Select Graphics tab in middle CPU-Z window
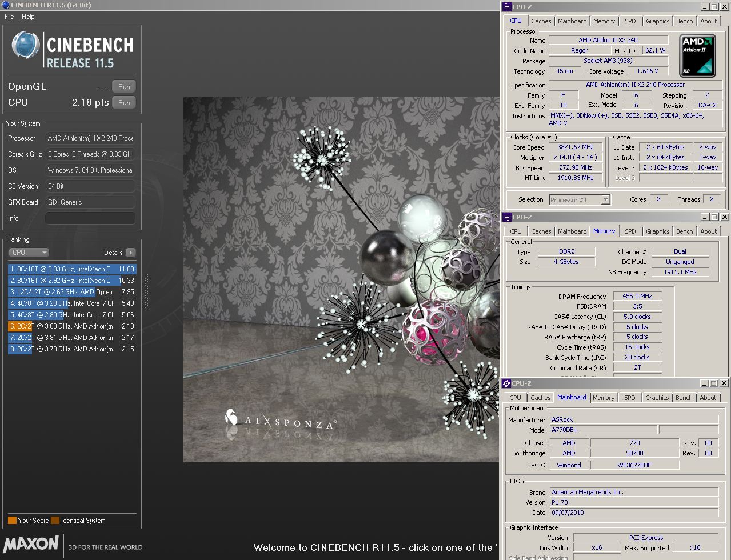This screenshot has width=731, height=560. coord(657,231)
